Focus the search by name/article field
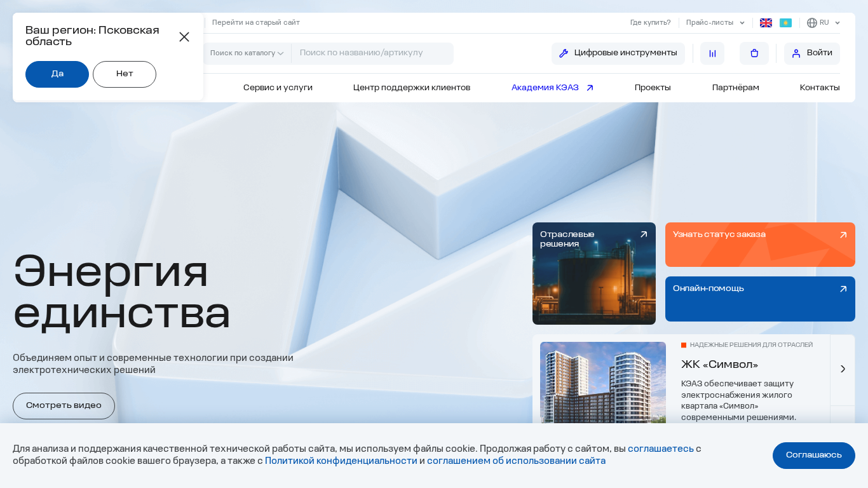The image size is (868, 488). 372,53
